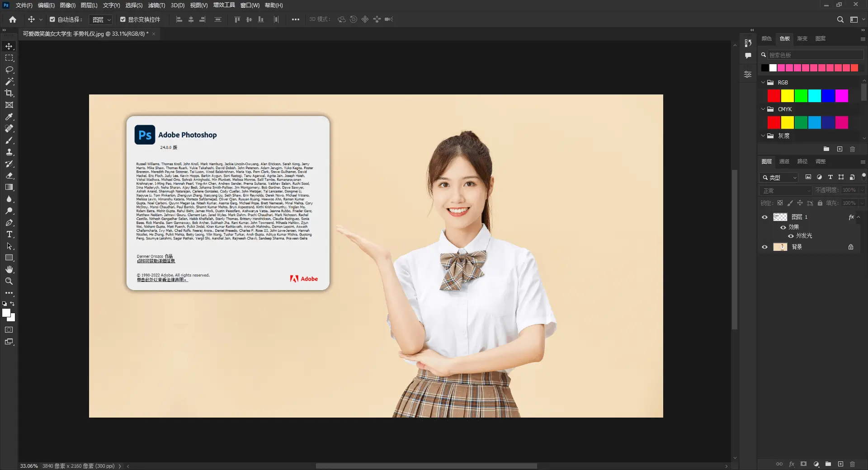
Task: Disable 显示变换控件 in options bar
Action: 123,19
